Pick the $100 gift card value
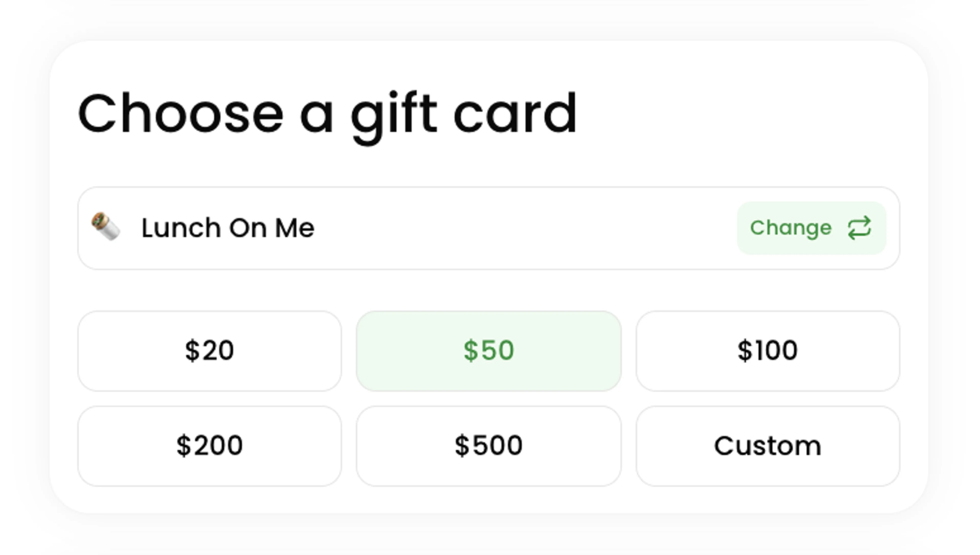 (767, 351)
